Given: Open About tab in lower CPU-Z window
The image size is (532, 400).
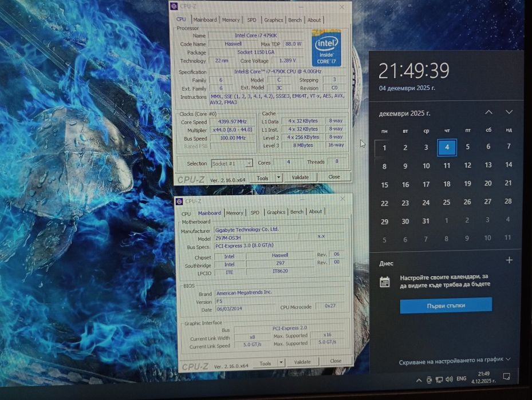Looking at the screenshot, I should [315, 211].
